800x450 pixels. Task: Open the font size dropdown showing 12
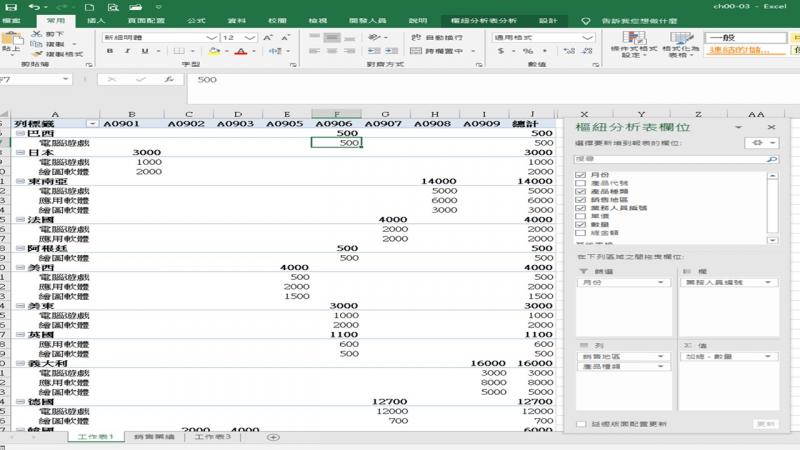click(249, 38)
